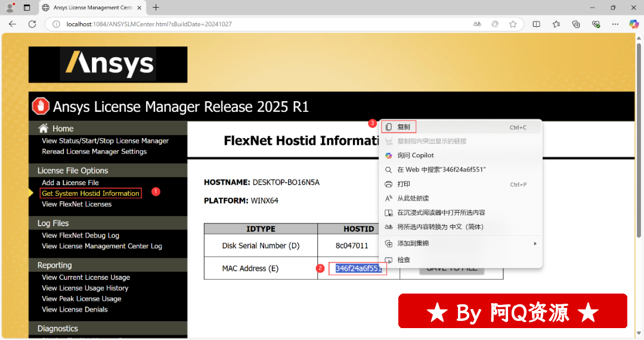Open a new tab with plus icon
644x340 pixels.
click(156, 7)
